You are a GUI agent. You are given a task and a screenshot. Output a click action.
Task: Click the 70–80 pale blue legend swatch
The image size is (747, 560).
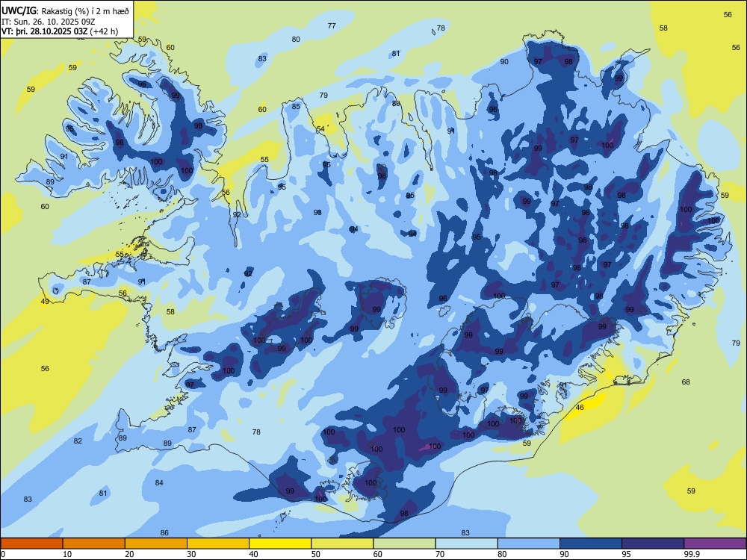click(x=466, y=544)
